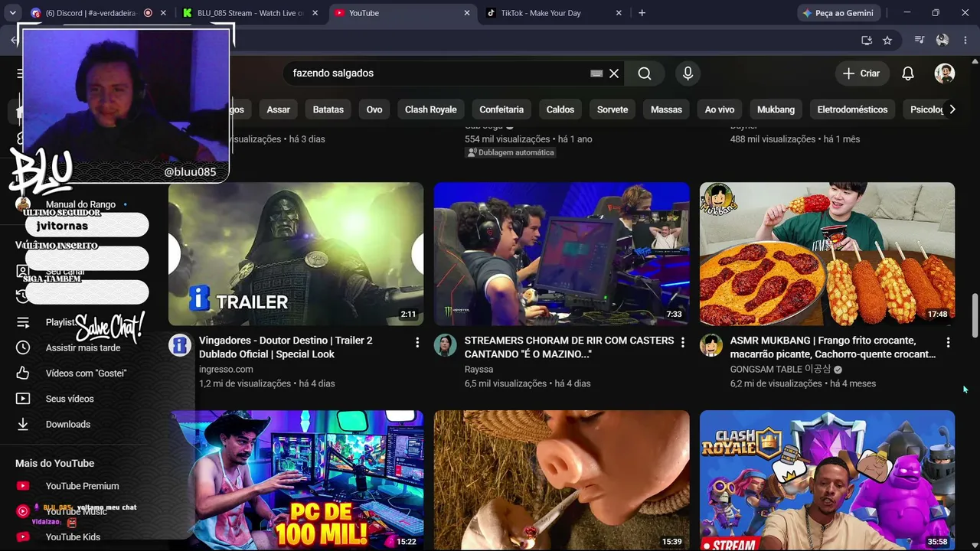
Task: Close the BLU_085 Stream tab
Action: pyautogui.click(x=315, y=13)
